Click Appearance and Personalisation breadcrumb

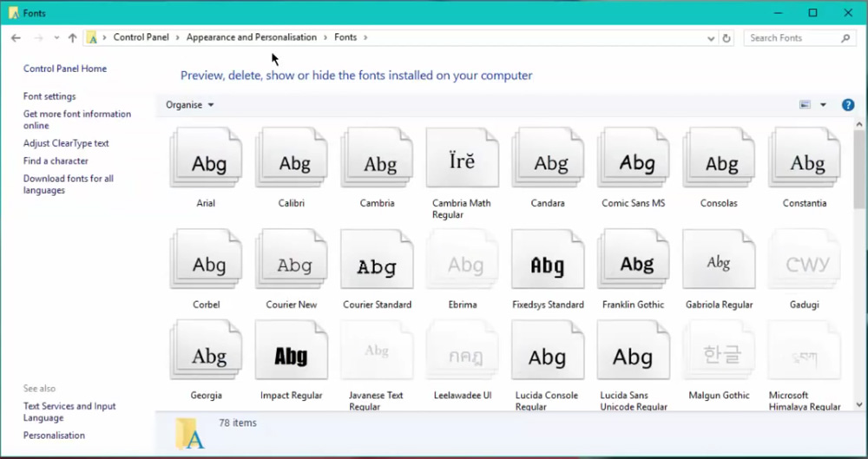(x=252, y=37)
